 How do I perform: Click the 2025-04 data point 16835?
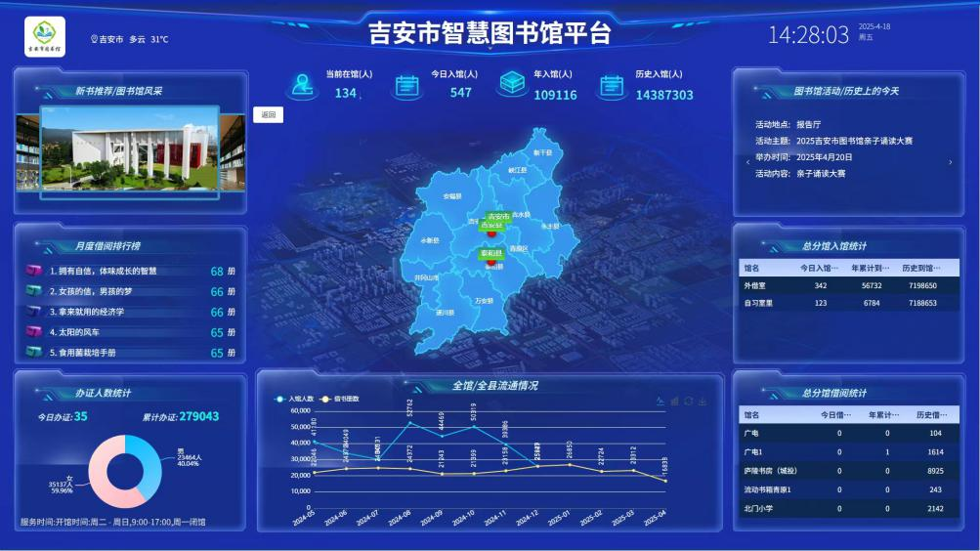point(665,481)
